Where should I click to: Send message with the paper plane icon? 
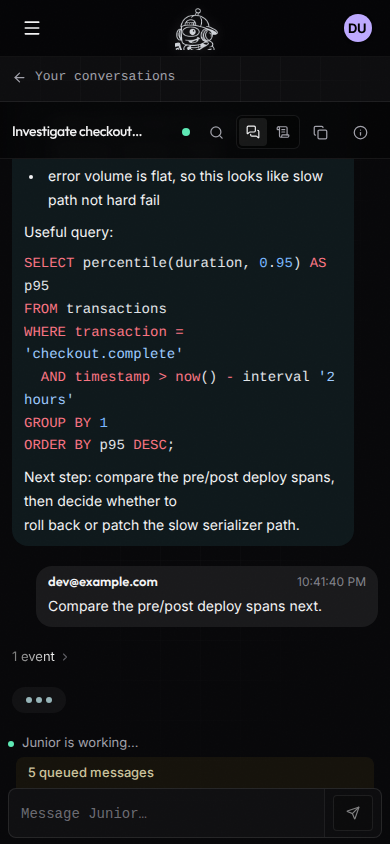tap(353, 813)
